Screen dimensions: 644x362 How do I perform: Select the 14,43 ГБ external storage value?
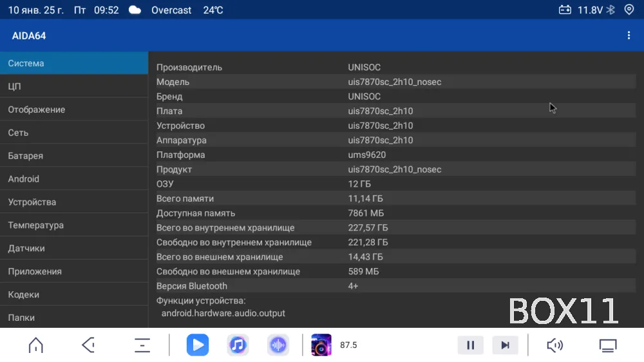(x=366, y=257)
